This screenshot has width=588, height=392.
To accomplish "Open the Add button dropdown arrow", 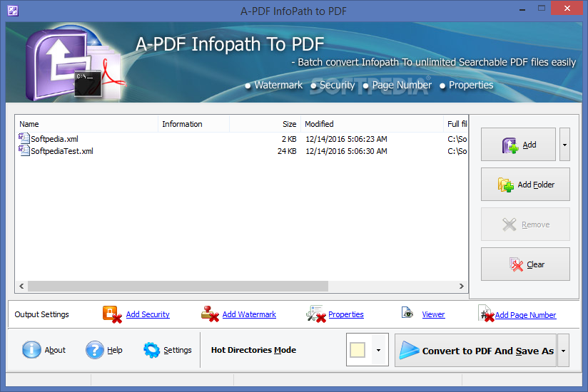I will (x=564, y=145).
